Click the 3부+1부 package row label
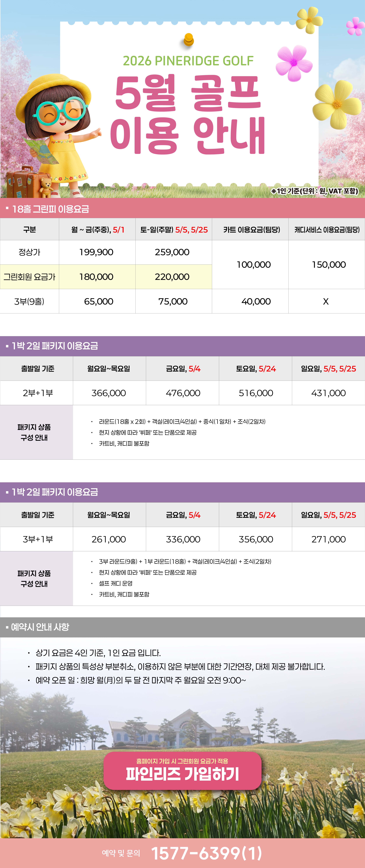This screenshot has height=868, width=365. tap(38, 539)
